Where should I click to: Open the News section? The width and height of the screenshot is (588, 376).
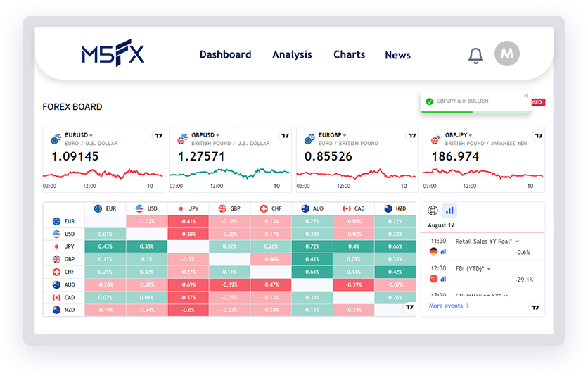tap(397, 56)
